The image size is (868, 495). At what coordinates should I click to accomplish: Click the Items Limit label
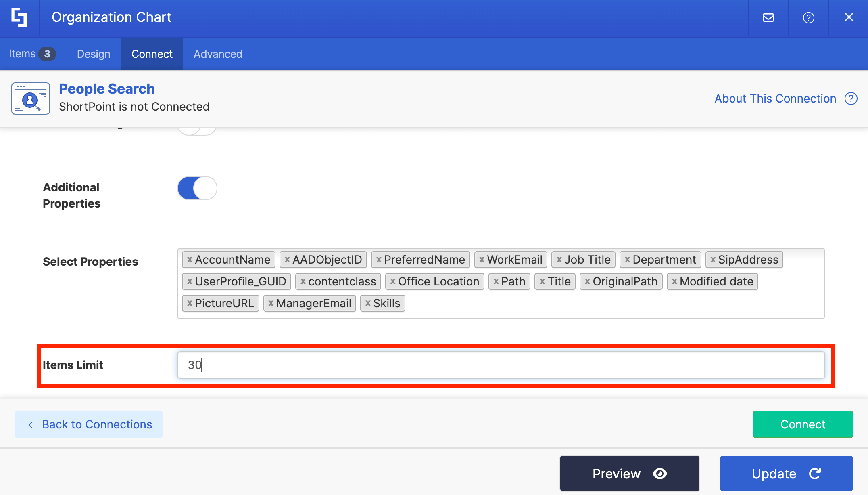tap(73, 365)
